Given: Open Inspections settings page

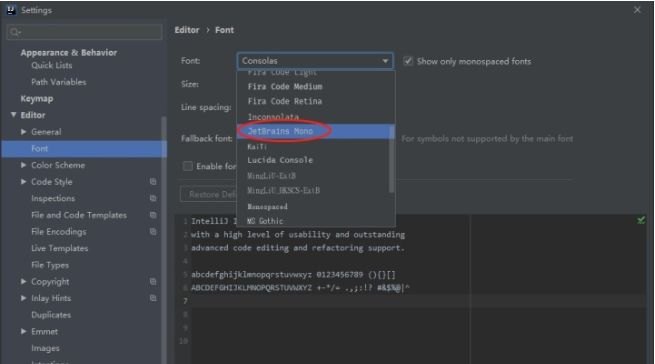Looking at the screenshot, I should pyautogui.click(x=53, y=199).
